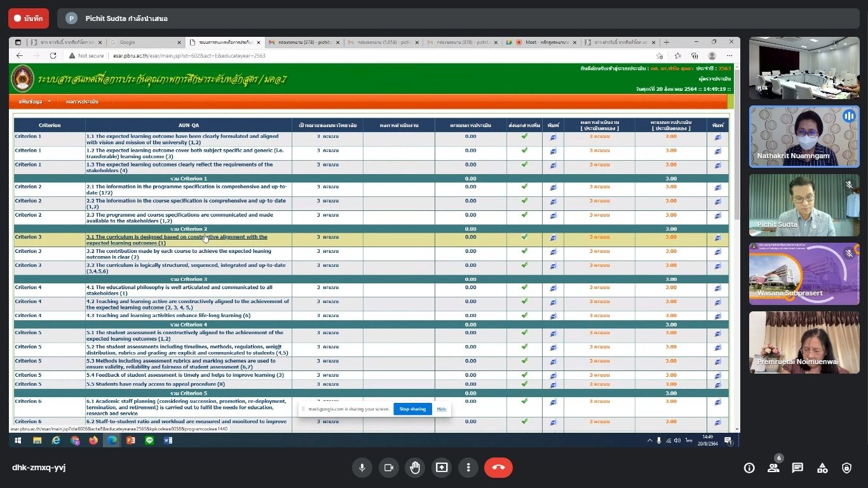
Task: Switch to the Google browser tab
Action: tap(142, 43)
